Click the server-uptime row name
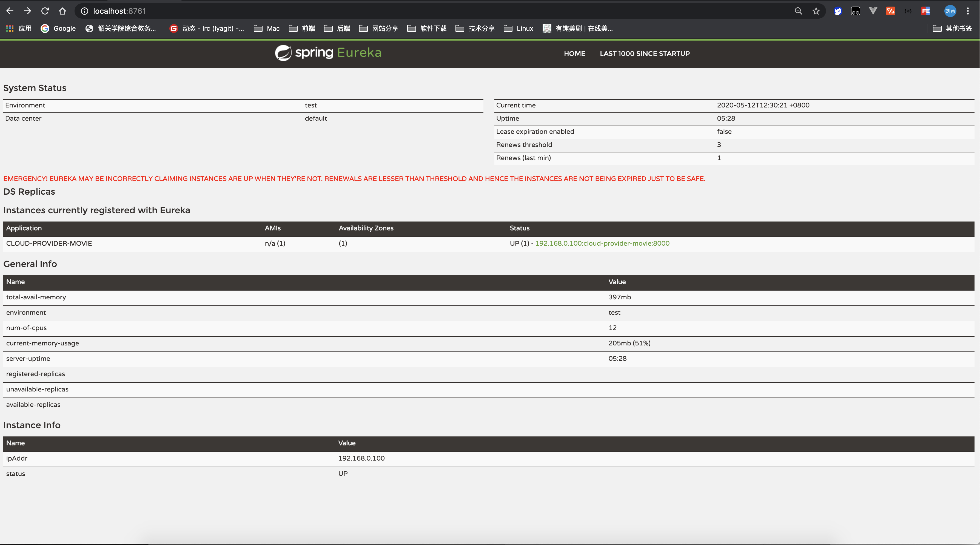This screenshot has width=980, height=545. click(28, 359)
